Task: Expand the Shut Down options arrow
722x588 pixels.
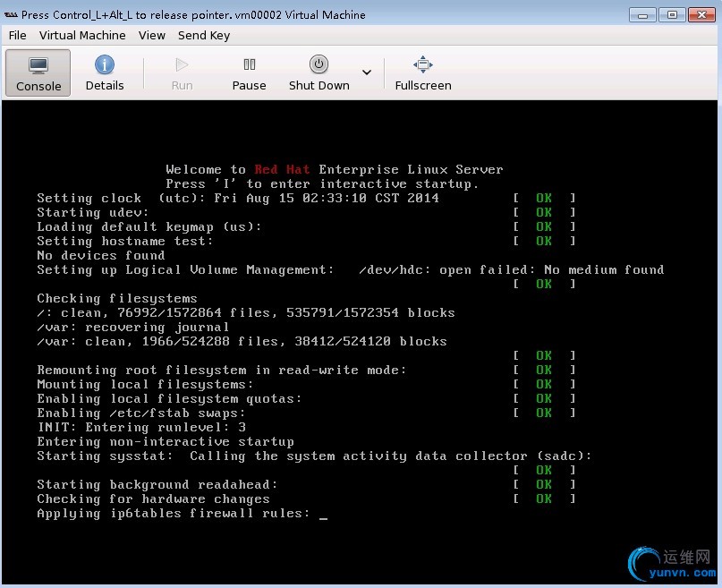Action: pos(367,72)
